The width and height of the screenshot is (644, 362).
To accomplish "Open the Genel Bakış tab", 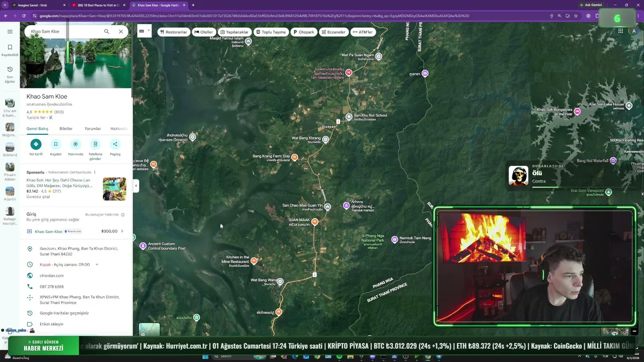I will pos(37,129).
